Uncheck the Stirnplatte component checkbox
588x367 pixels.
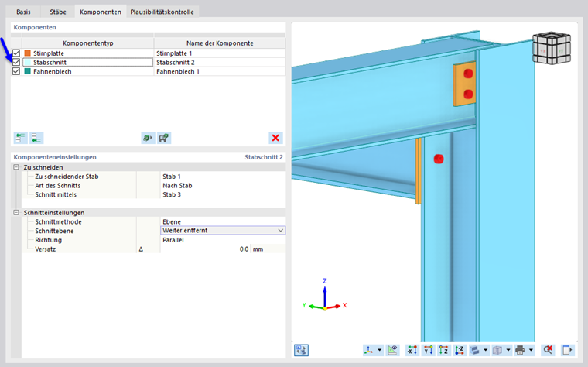pyautogui.click(x=16, y=53)
